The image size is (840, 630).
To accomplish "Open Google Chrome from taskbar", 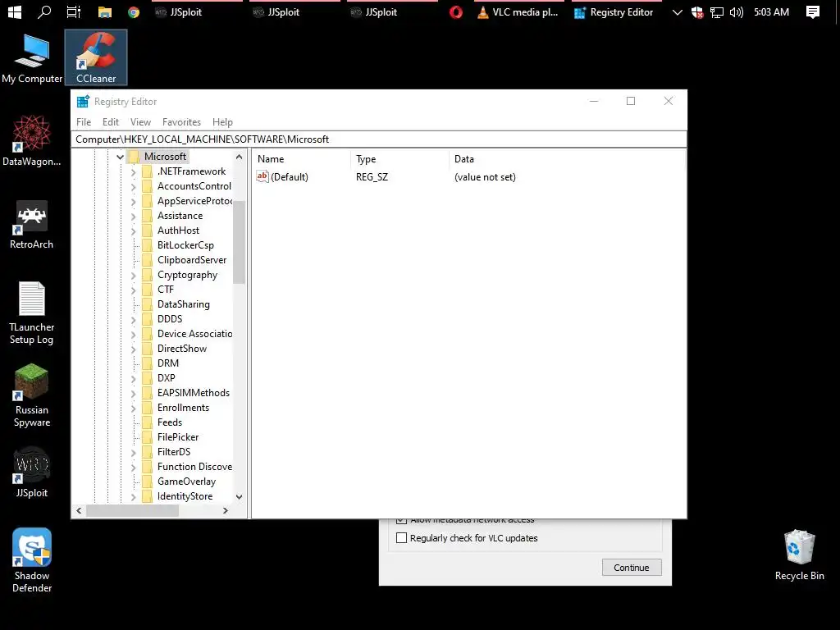I will tap(134, 11).
